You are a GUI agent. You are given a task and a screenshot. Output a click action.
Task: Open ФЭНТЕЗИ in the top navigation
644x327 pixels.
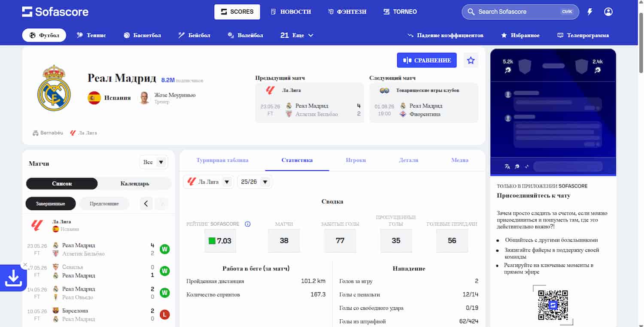[x=347, y=12]
